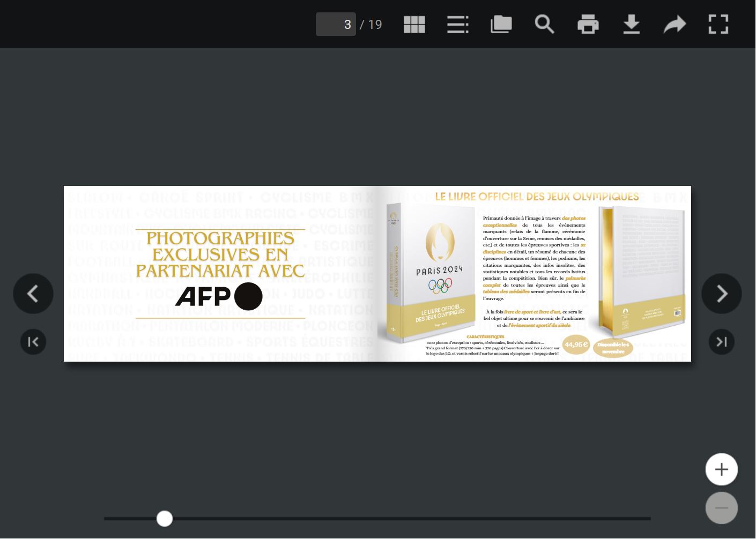Go to the previous page
This screenshot has width=756, height=539.
click(x=33, y=294)
